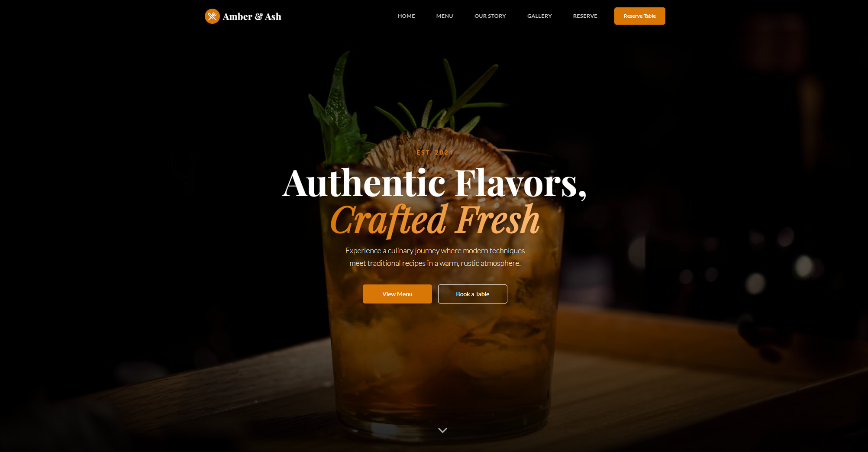868x452 pixels.
Task: Click the Reserve Table button
Action: [639, 16]
